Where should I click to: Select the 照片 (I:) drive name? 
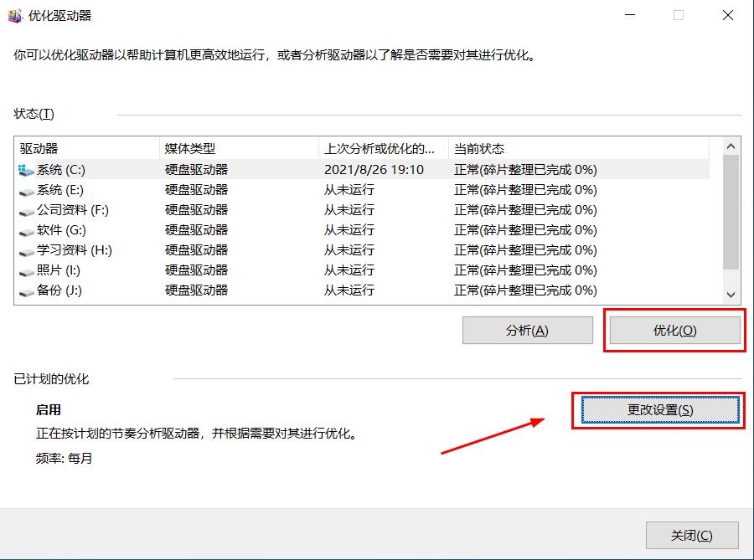coord(59,270)
